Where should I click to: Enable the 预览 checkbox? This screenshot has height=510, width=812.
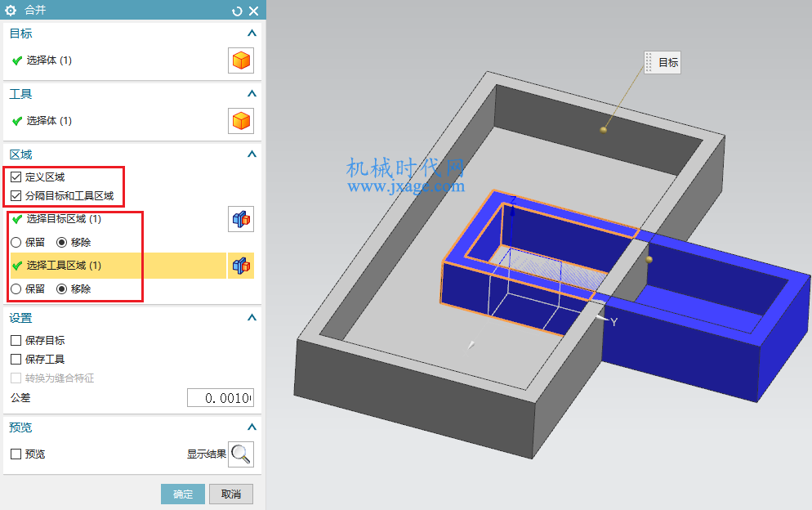(x=16, y=454)
